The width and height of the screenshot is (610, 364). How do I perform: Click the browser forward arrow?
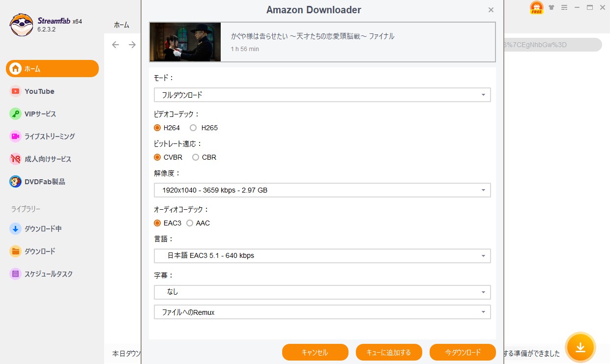(132, 45)
